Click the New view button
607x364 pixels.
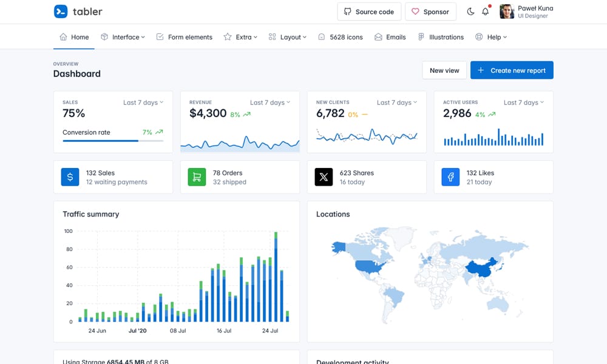tap(444, 70)
